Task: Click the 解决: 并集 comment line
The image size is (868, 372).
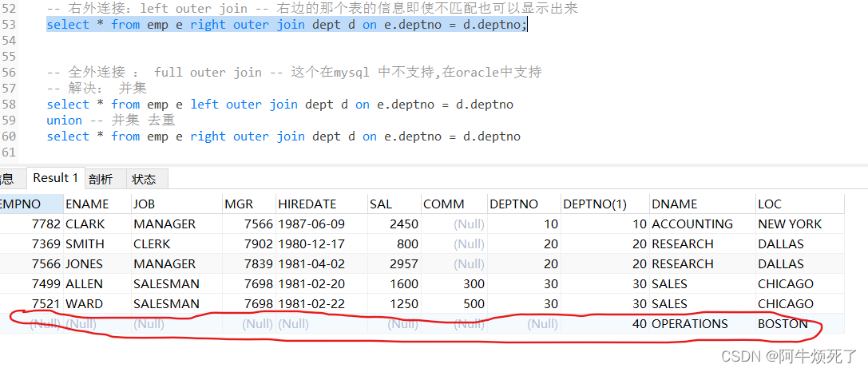Action: coord(97,88)
